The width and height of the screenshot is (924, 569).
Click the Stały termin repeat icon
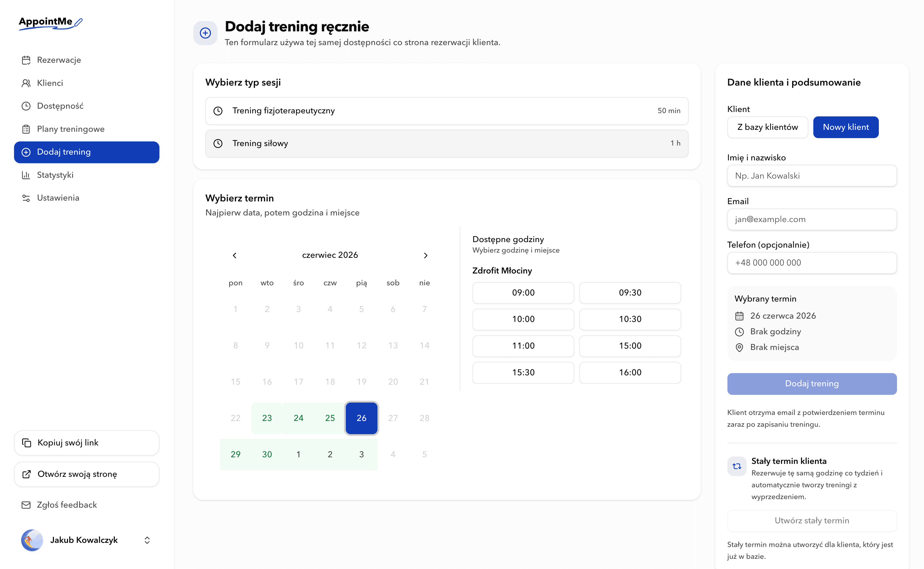737,466
